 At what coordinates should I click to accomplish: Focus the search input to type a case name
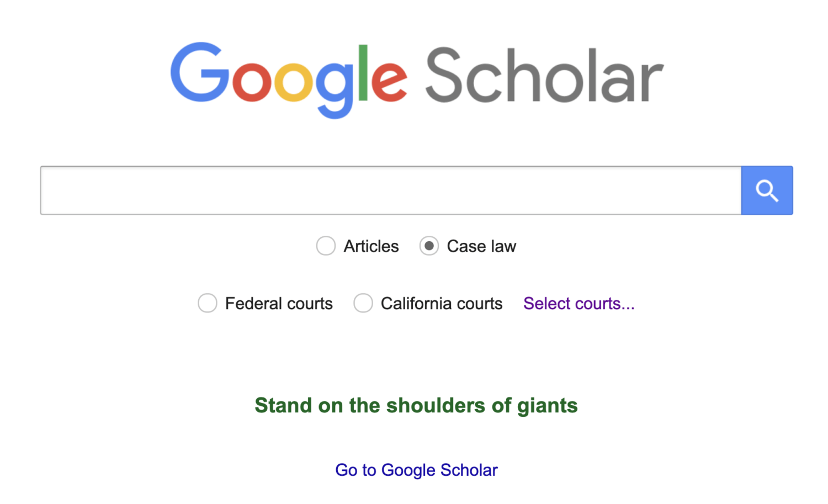coord(386,190)
